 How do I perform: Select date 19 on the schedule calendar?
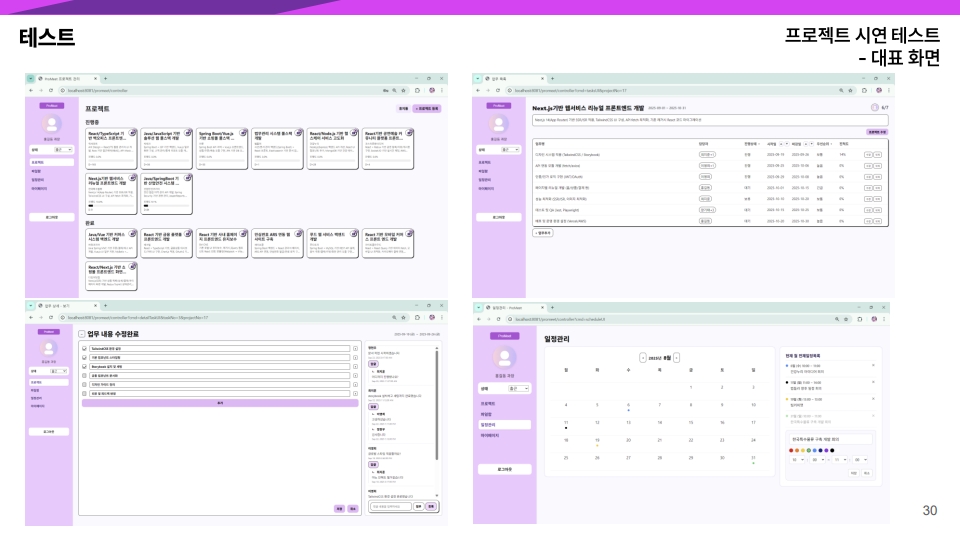(597, 440)
